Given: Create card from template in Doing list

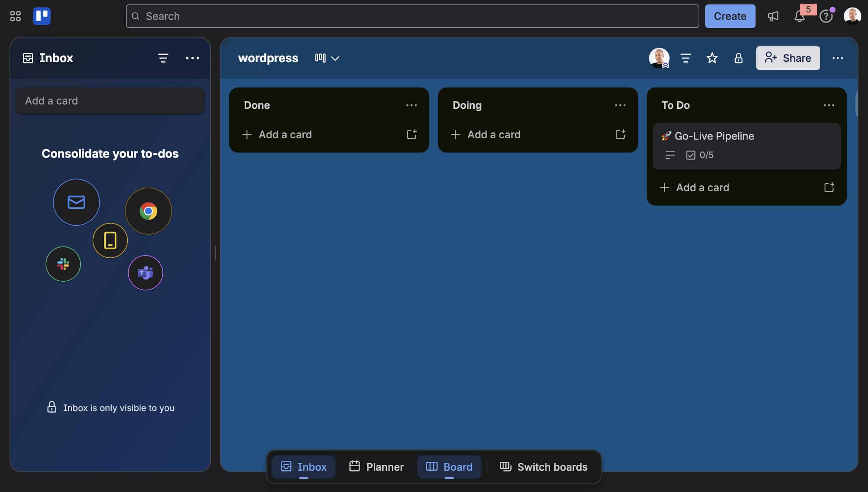Looking at the screenshot, I should click(x=620, y=135).
